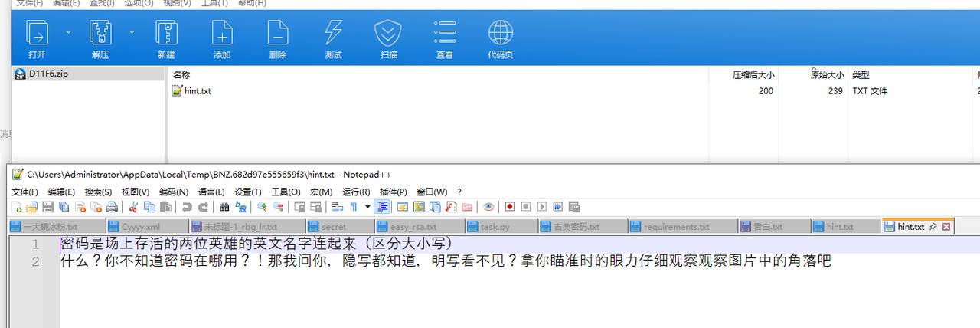Click the Save icon in Notepad++ toolbar
Viewport: 980px width, 328px height.
[47, 207]
